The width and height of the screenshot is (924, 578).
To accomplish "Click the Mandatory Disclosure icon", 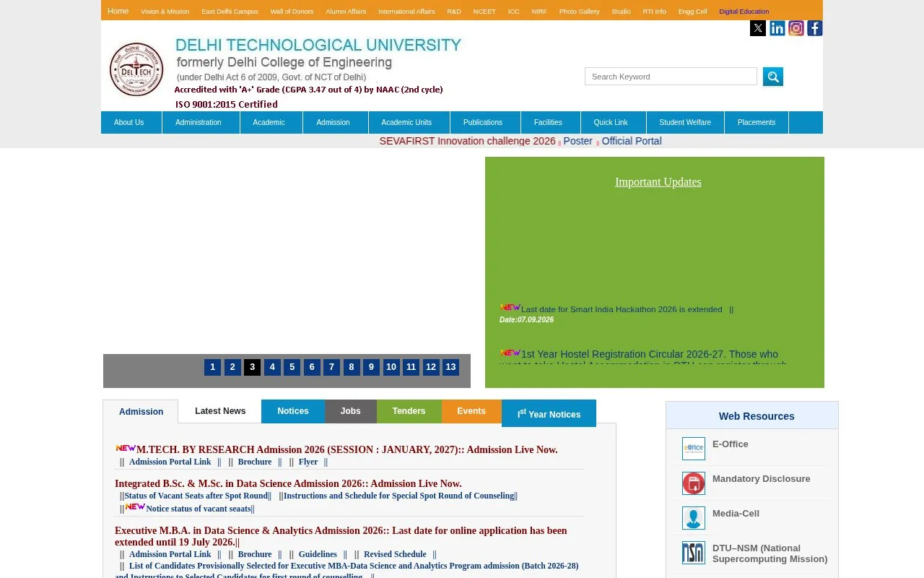I will pos(694,483).
